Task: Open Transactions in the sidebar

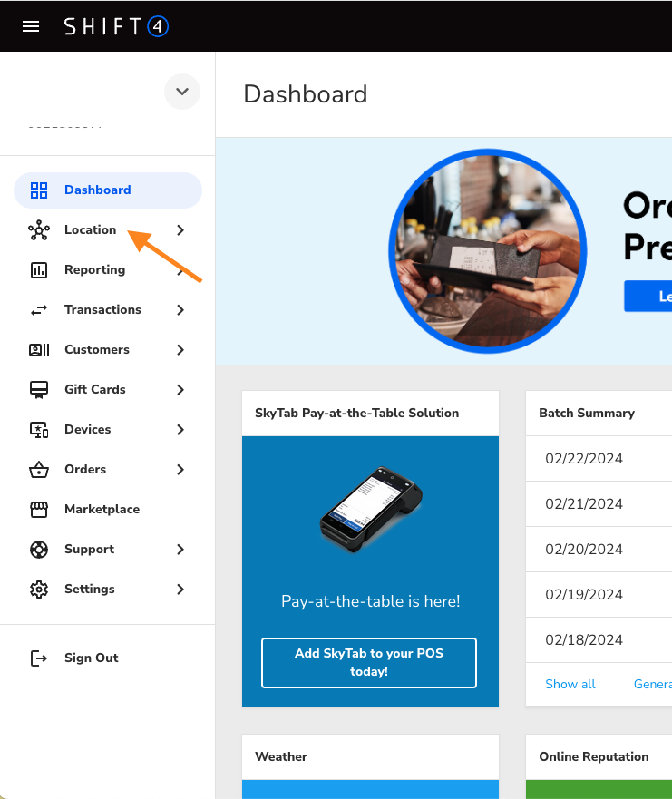Action: (x=102, y=309)
